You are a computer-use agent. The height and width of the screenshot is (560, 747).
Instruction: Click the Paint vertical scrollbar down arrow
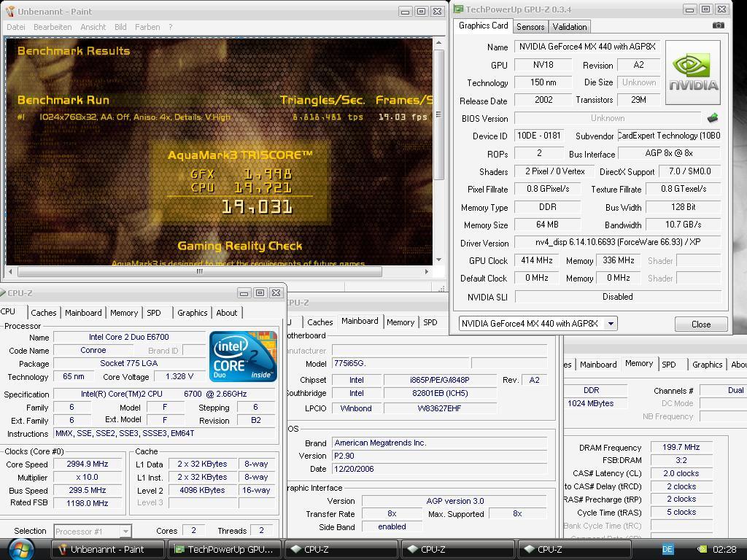tap(438, 260)
